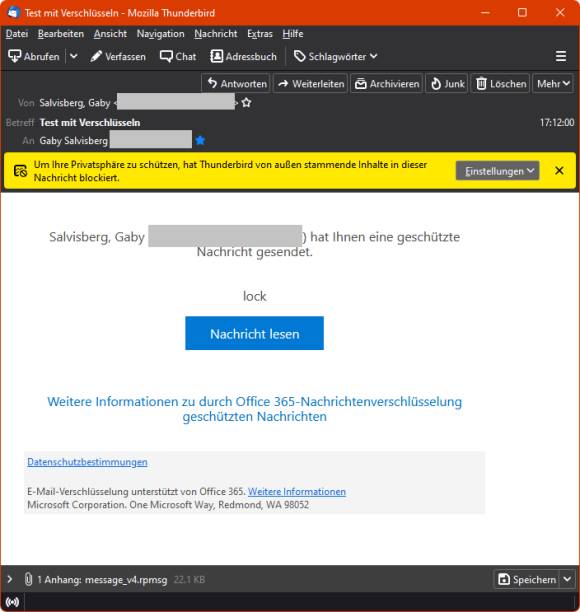580x612 pixels.
Task: Open the Nachricht menu
Action: (x=216, y=34)
